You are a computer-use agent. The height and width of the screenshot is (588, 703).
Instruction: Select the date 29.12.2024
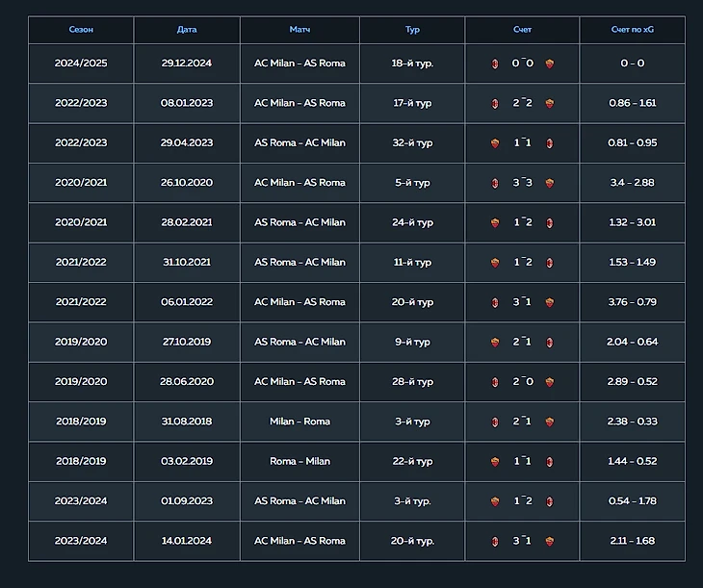tap(187, 64)
